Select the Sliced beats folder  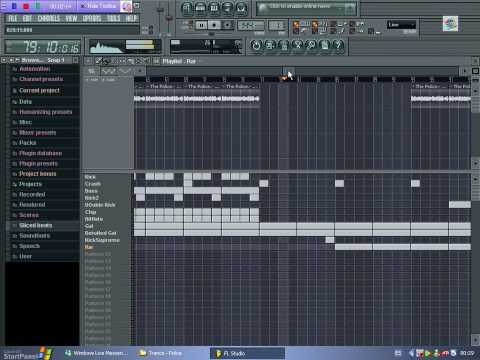pyautogui.click(x=35, y=225)
